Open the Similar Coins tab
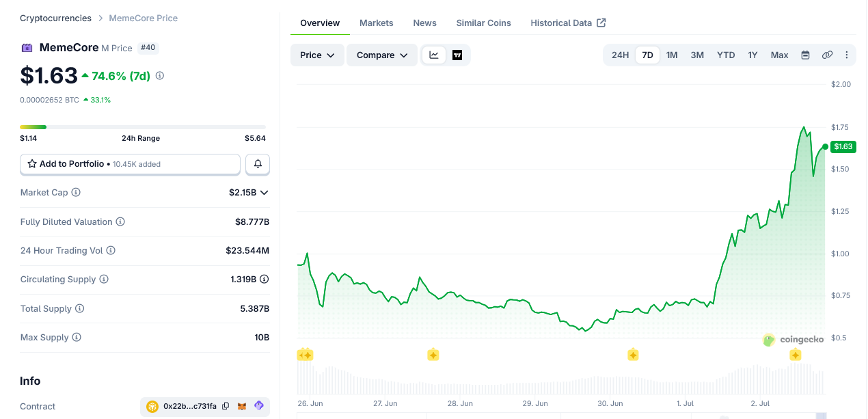868x419 pixels. 483,23
